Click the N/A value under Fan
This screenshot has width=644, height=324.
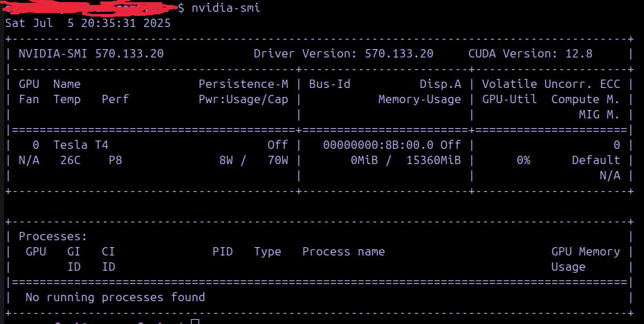point(29,161)
